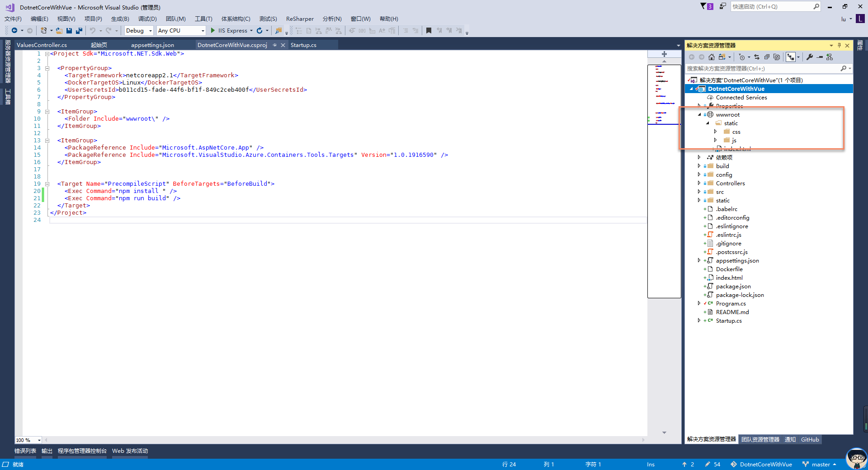This screenshot has width=868, height=470.
Task: Save the current file with the floppy icon
Action: [69, 31]
